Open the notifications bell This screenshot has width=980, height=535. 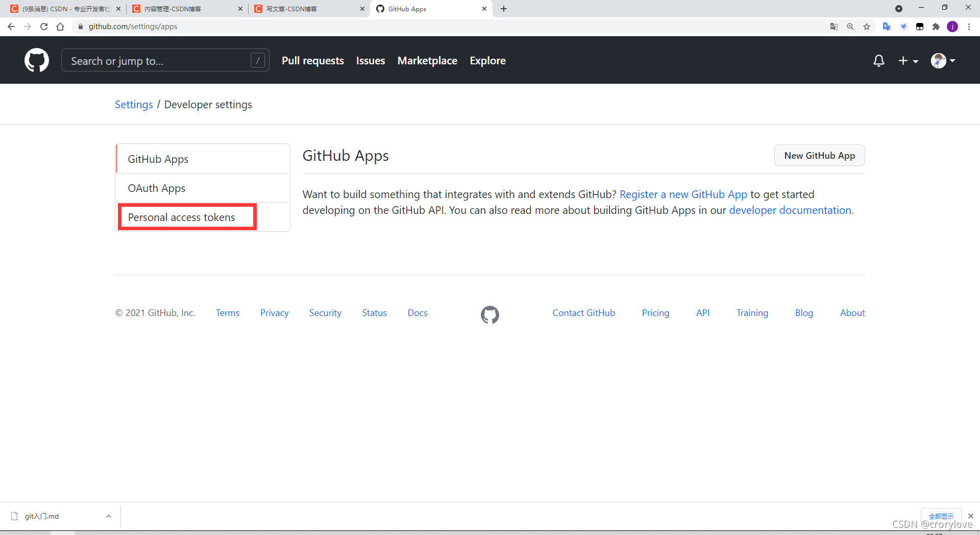click(x=878, y=61)
